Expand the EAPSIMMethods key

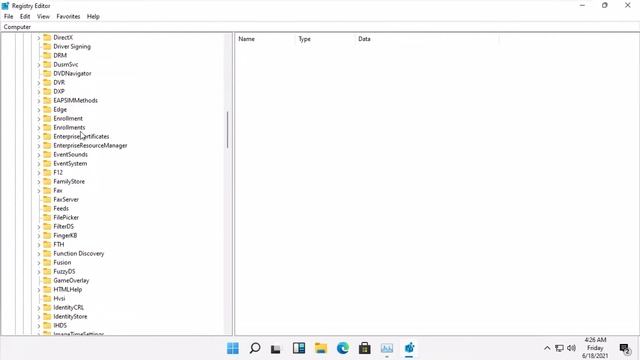[39, 100]
